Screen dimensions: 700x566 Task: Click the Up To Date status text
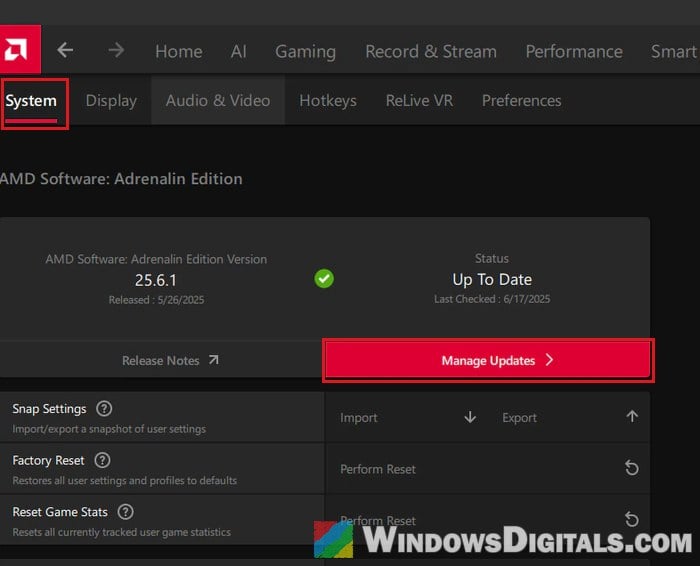[x=492, y=279]
